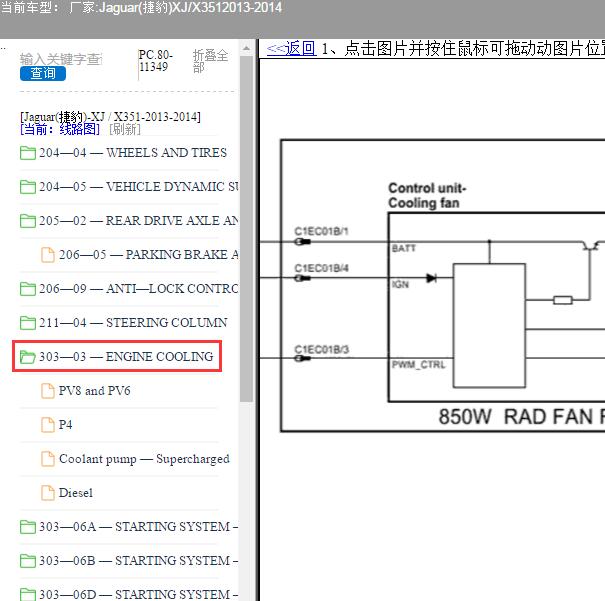Viewport: 605px width, 601px height.
Task: Expand 204—04 — WHEELS AND TIRES
Action: pos(133,153)
